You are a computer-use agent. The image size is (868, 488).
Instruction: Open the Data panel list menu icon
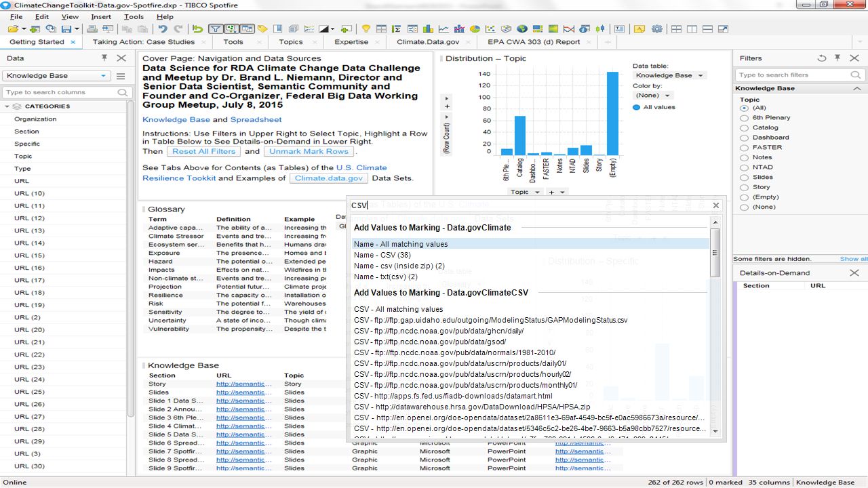pos(121,76)
